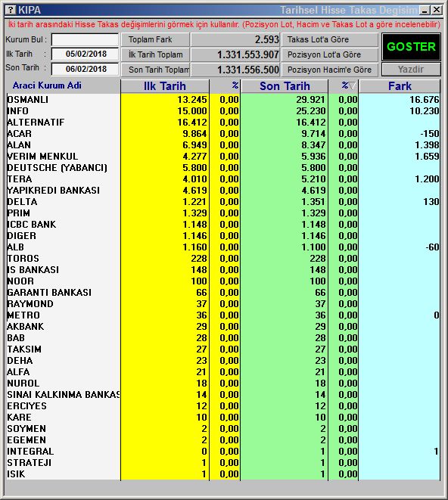Edit the Ilk Tarih date field
This screenshot has height=500, width=448.
pos(85,54)
